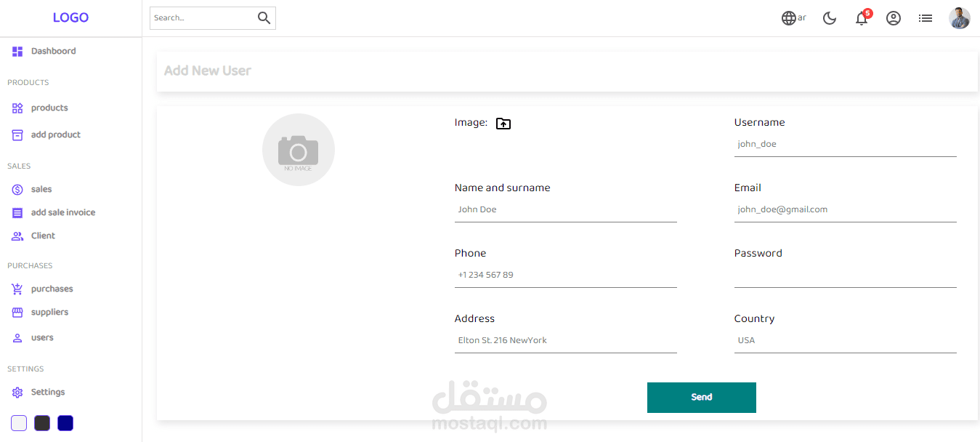Click the Send button
The width and height of the screenshot is (980, 442).
(x=702, y=398)
